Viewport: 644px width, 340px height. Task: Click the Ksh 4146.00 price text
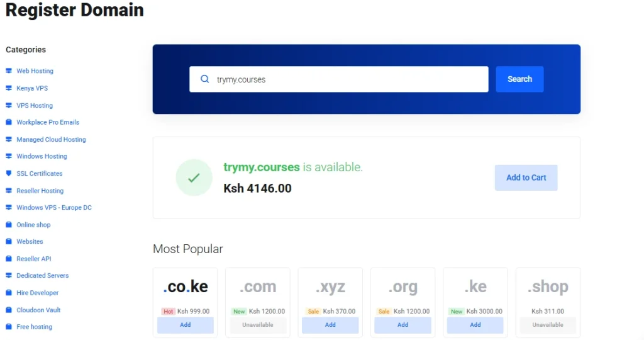257,188
